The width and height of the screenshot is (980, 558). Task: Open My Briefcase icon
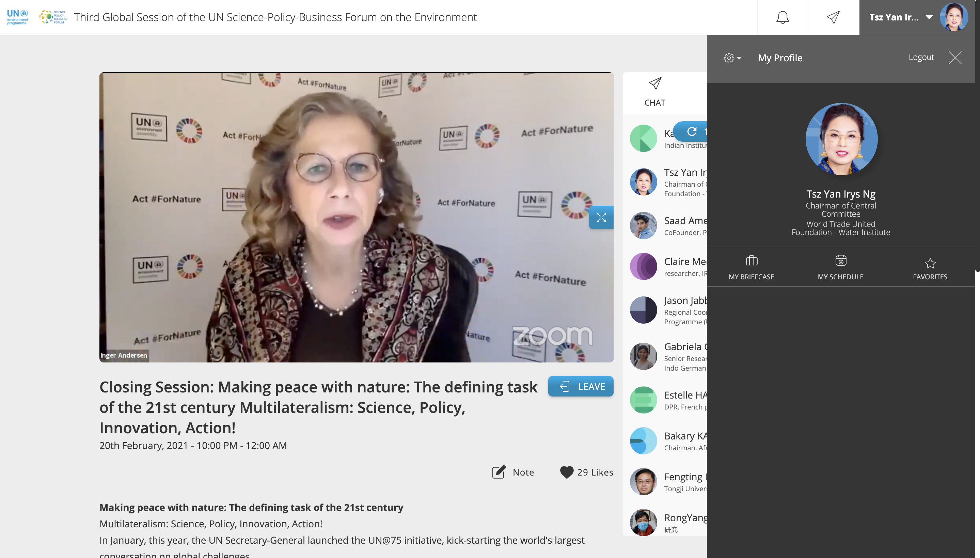[752, 261]
